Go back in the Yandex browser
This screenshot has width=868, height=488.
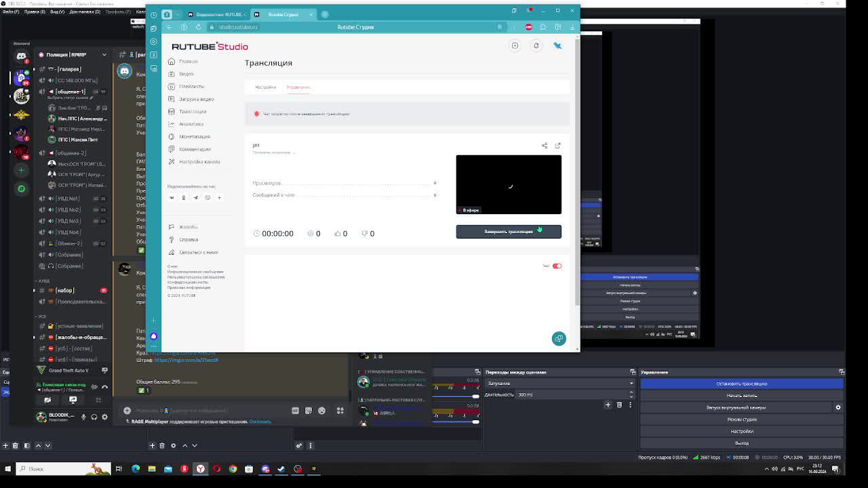pyautogui.click(x=170, y=27)
